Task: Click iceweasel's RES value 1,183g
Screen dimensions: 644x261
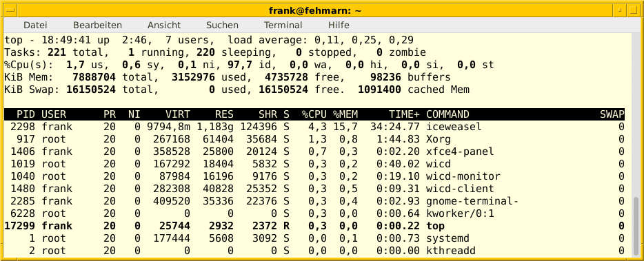Action: pyautogui.click(x=215, y=127)
